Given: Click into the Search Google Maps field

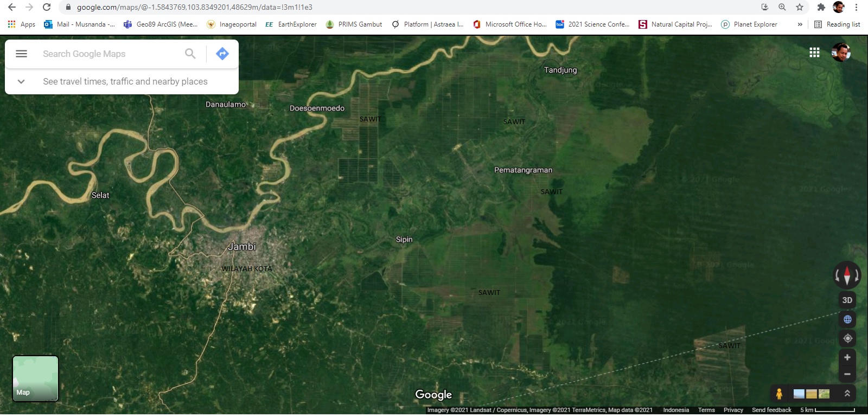Looking at the screenshot, I should [108, 54].
